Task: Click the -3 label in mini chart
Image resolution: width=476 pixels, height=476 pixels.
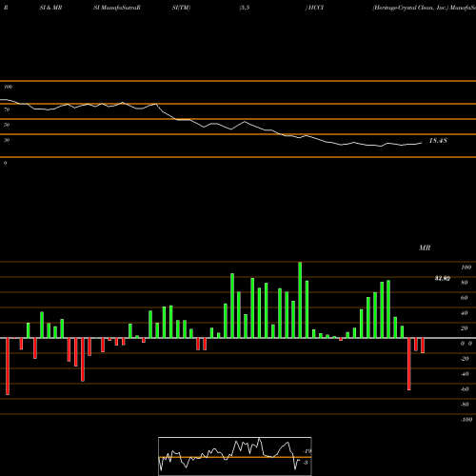Action: pos(306,463)
